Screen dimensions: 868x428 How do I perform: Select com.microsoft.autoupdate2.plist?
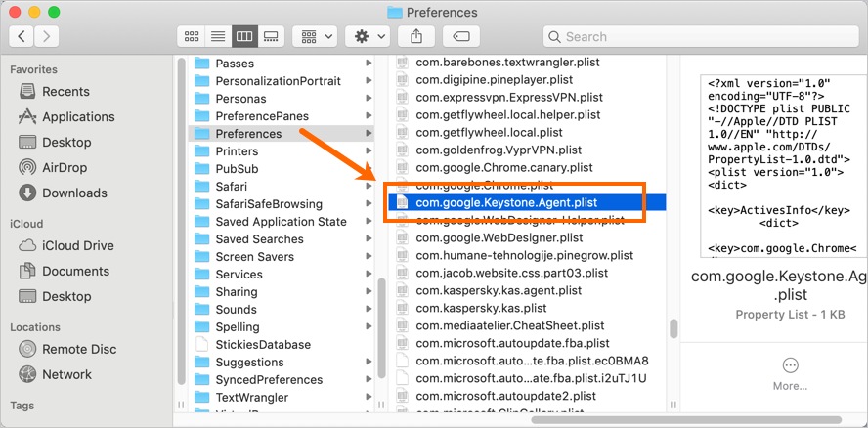[527, 396]
